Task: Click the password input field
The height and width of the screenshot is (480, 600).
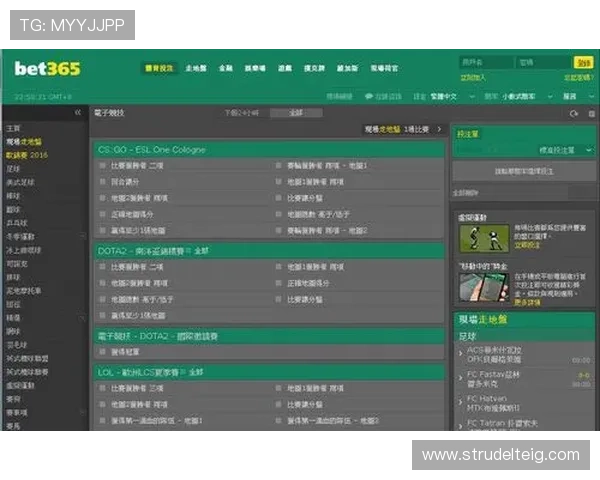Action: pos(543,62)
